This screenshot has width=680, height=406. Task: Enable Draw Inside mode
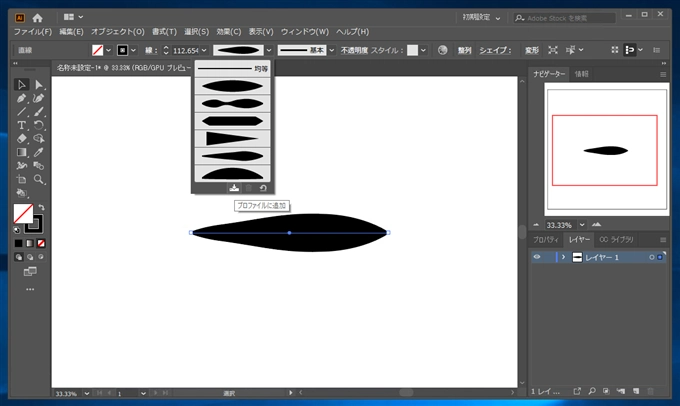click(41, 257)
